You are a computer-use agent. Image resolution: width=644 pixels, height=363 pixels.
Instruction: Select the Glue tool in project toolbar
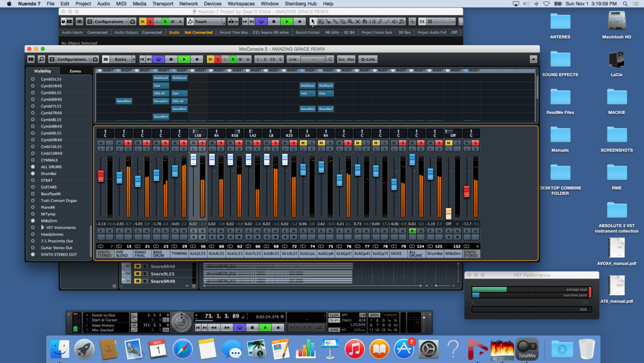(x=335, y=22)
